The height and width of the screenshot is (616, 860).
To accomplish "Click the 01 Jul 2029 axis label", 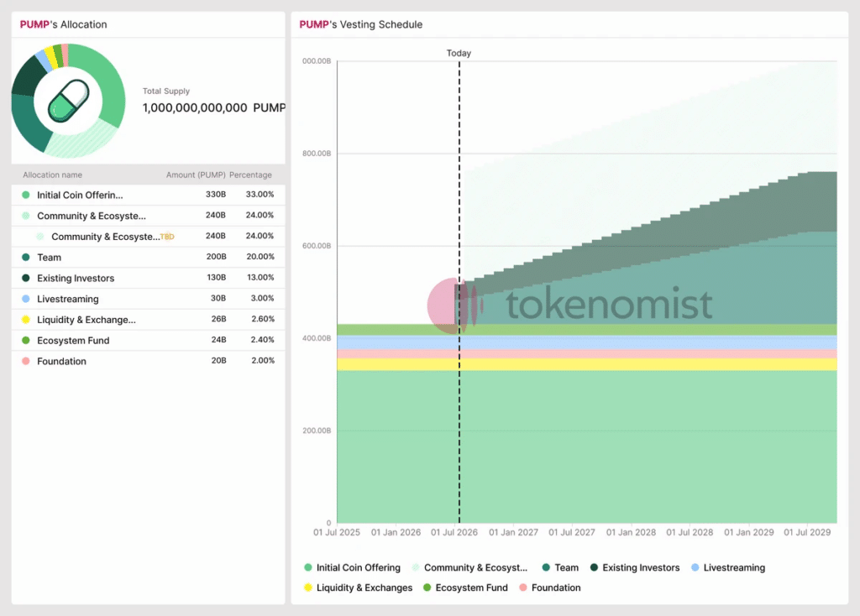I will tap(807, 532).
